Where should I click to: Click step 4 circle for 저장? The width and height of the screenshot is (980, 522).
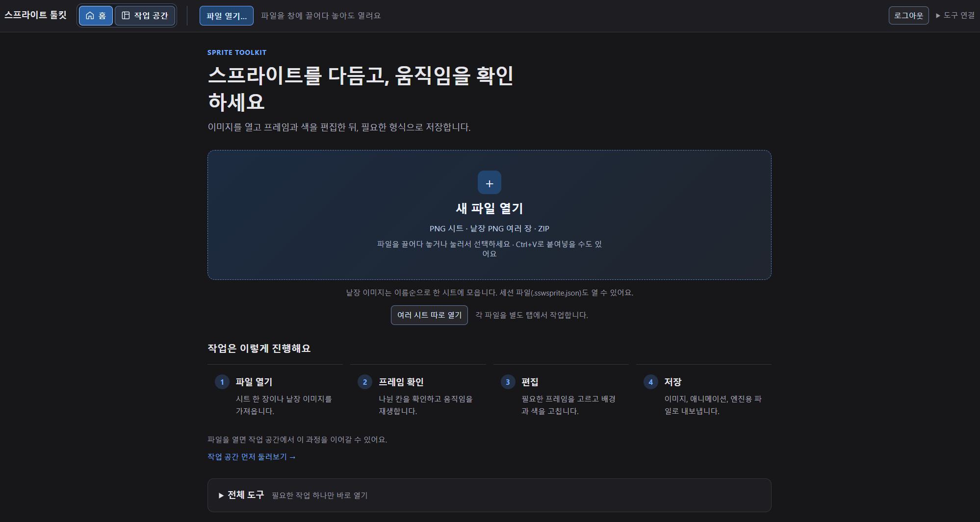click(x=651, y=382)
